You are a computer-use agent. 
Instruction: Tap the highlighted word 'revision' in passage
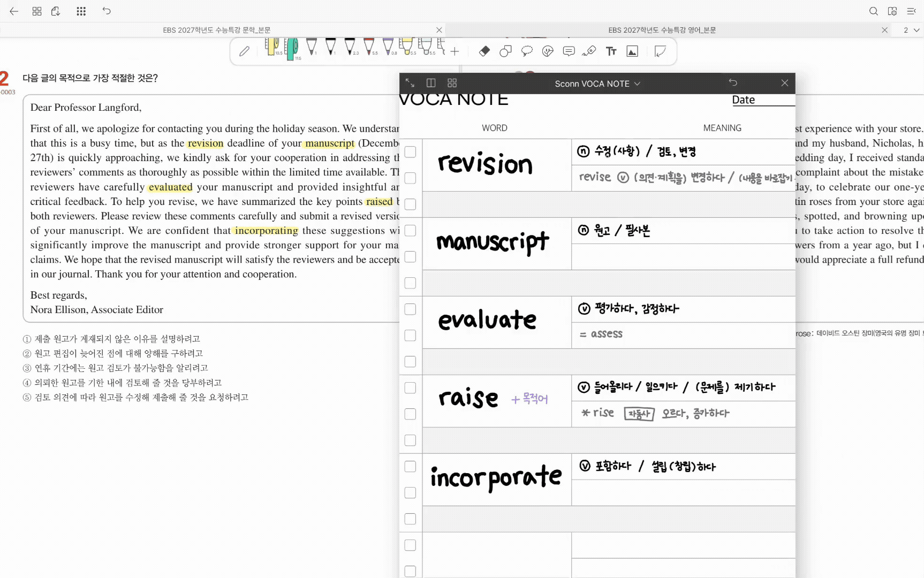(205, 143)
